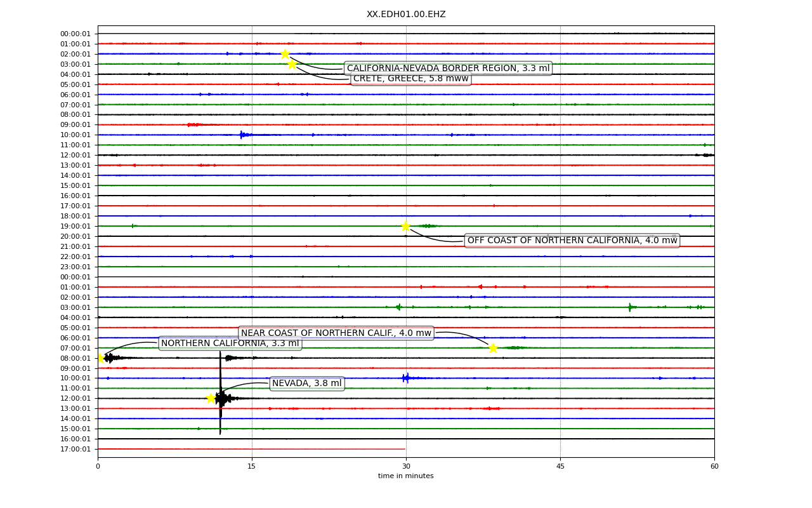Click the star marker on the 07:00:01 trace

[493, 348]
